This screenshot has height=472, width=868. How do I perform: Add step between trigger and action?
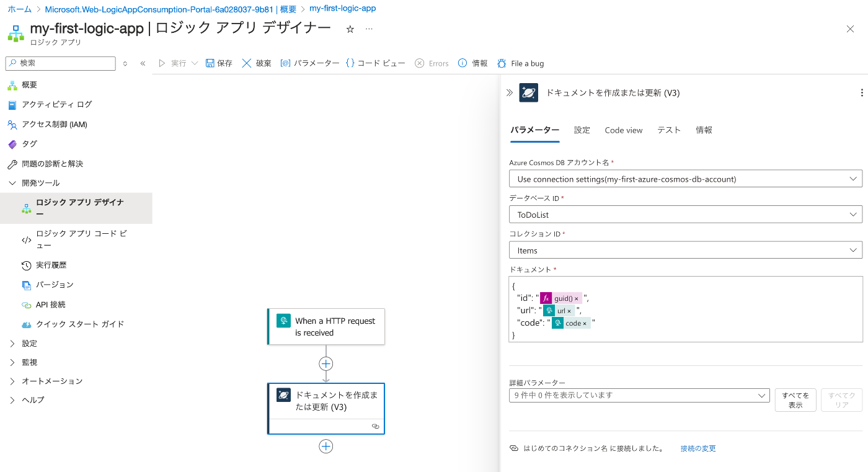tap(326, 363)
